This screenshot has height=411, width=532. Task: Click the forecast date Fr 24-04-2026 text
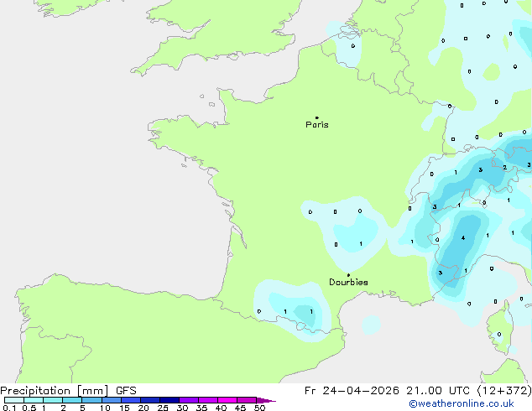click(352, 391)
